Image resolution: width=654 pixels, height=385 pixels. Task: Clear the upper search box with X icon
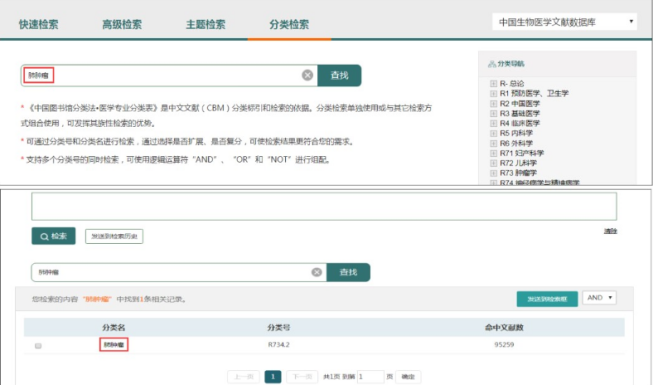[307, 75]
